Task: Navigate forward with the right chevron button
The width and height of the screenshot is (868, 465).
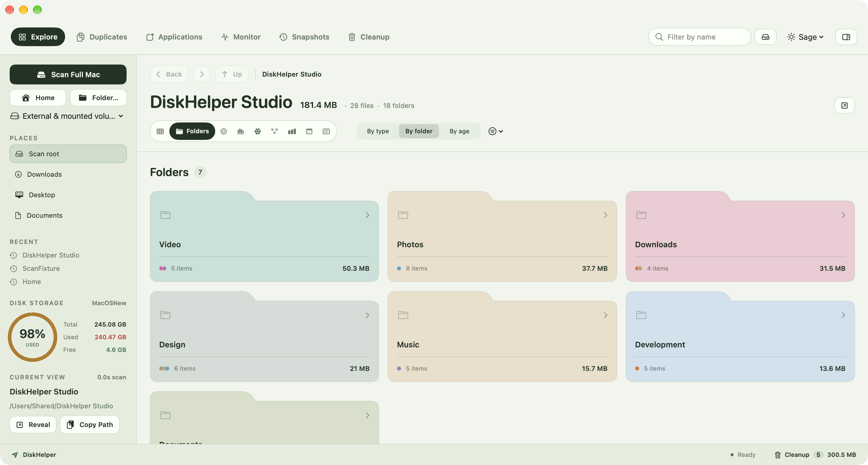Action: point(202,74)
